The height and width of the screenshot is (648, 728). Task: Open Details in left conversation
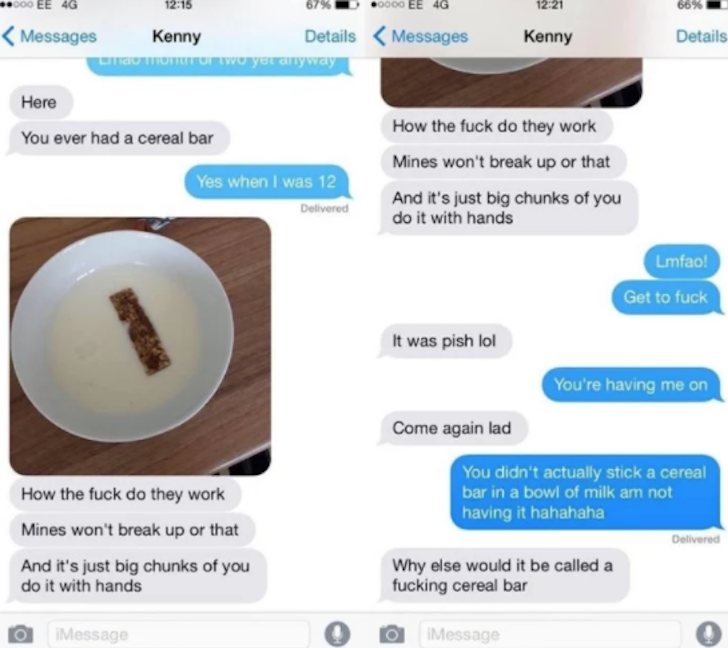(x=330, y=36)
